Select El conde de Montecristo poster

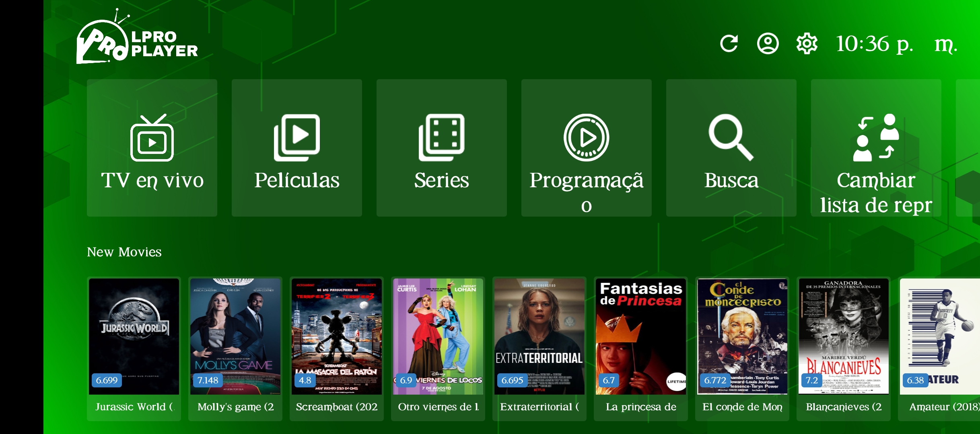[742, 349]
